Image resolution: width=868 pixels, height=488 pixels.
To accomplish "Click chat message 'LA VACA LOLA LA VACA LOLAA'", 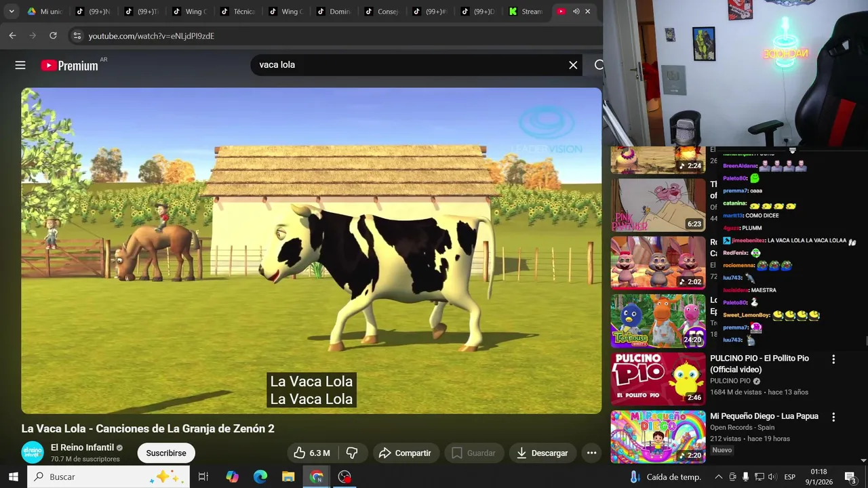I will pyautogui.click(x=807, y=241).
